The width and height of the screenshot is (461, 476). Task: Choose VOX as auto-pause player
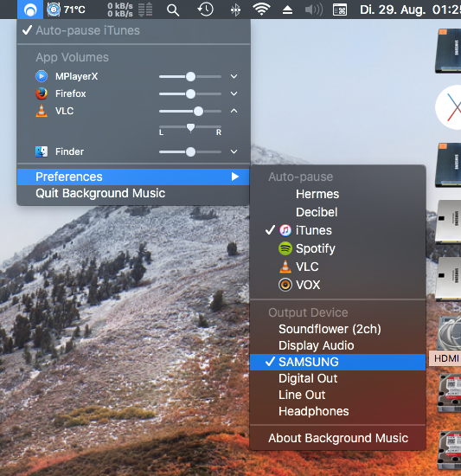pyautogui.click(x=338, y=285)
